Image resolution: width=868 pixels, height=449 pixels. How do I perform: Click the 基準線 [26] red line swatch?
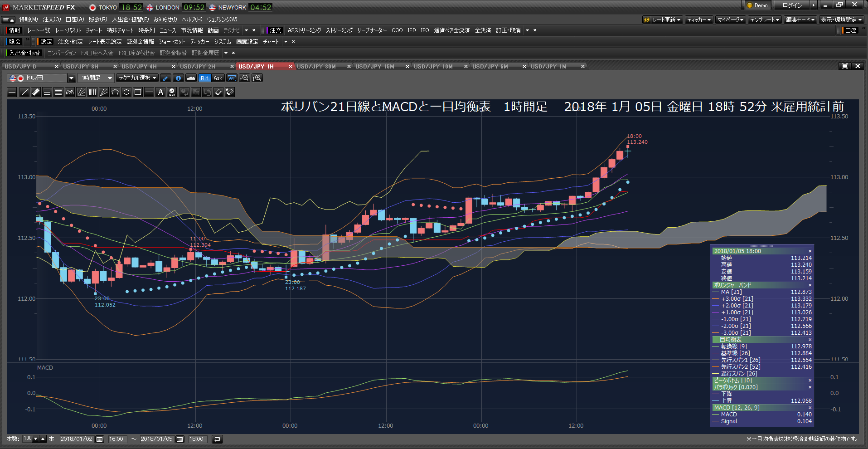(x=716, y=353)
